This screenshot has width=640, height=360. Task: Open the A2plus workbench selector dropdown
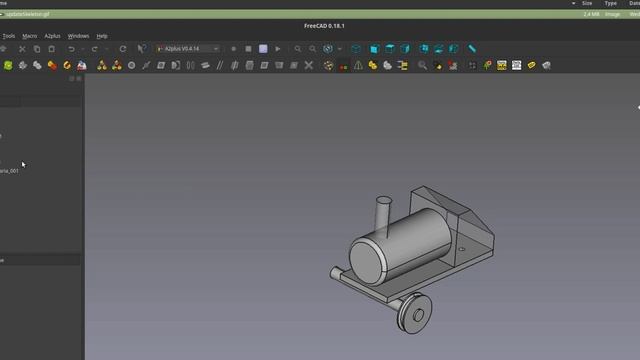tap(188, 49)
